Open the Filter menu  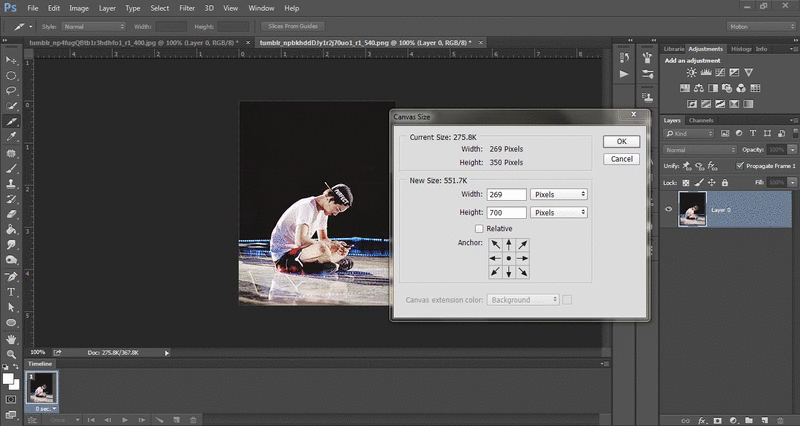[187, 8]
